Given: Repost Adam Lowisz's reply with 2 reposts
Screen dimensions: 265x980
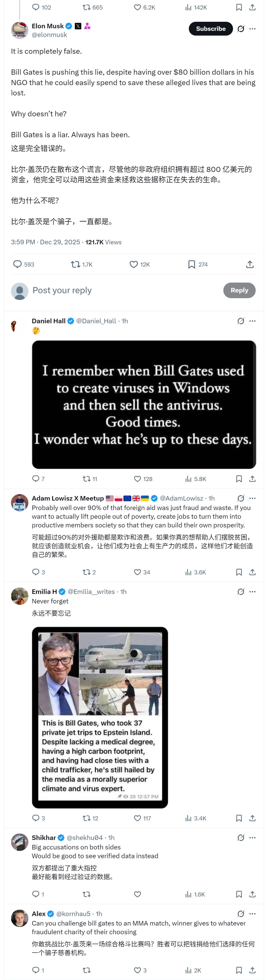Looking at the screenshot, I should [x=87, y=572].
